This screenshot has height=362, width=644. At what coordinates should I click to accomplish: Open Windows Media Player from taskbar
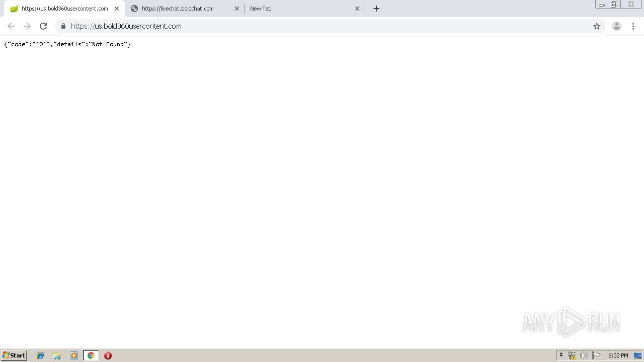point(74,355)
